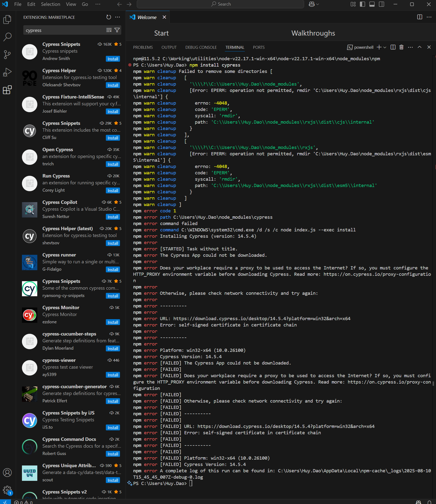The image size is (436, 504).
Task: Switch to the PROBLEMS panel tab
Action: click(x=143, y=47)
